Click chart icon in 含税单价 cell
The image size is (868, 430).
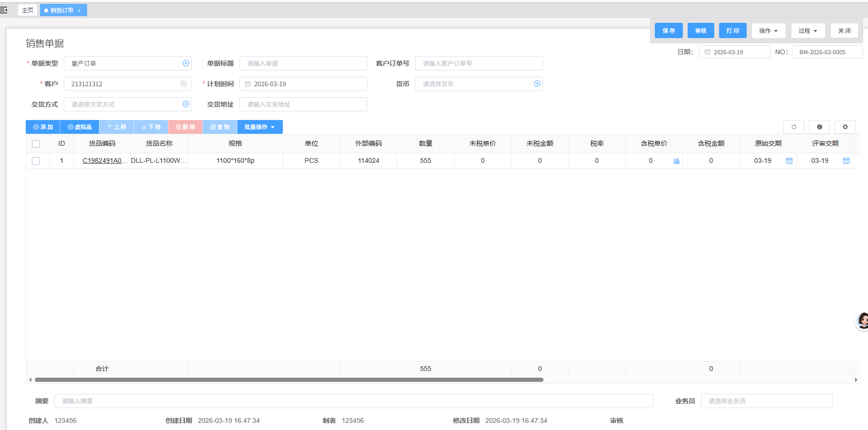pyautogui.click(x=676, y=161)
